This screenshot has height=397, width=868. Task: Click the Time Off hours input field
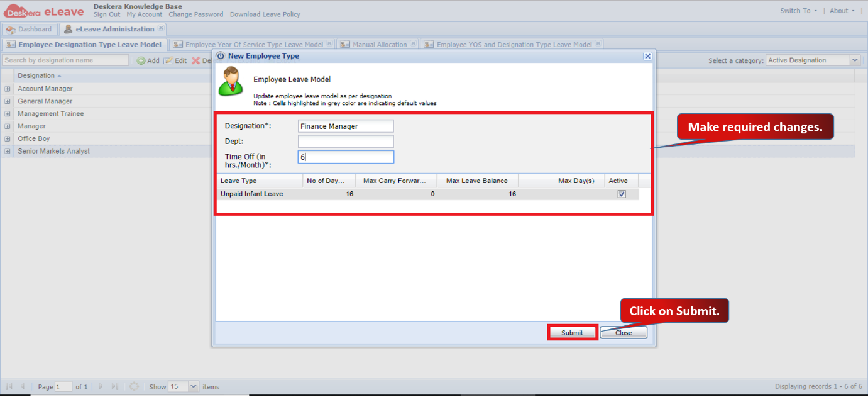point(346,157)
